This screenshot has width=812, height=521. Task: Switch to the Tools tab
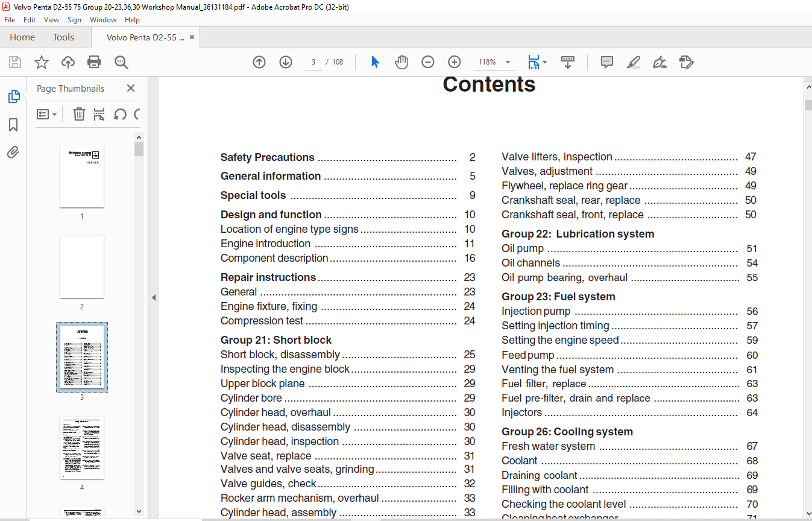[x=63, y=37]
